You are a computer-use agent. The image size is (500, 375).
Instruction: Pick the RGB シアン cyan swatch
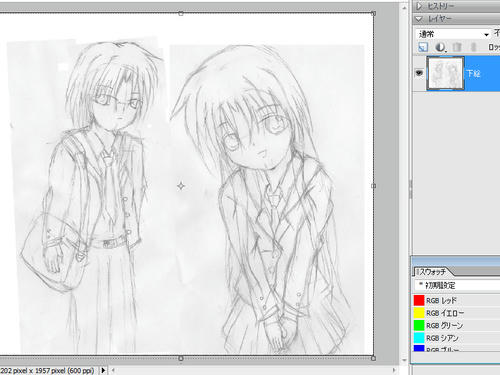[x=419, y=338]
